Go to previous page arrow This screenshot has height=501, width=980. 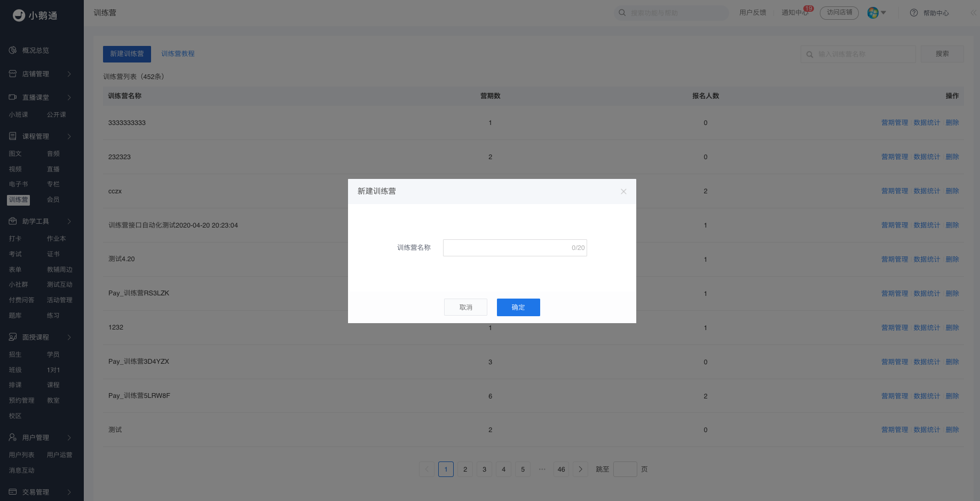(427, 469)
